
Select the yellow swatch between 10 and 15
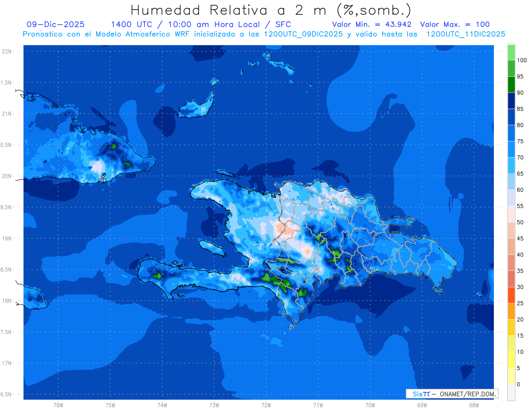coord(511,344)
